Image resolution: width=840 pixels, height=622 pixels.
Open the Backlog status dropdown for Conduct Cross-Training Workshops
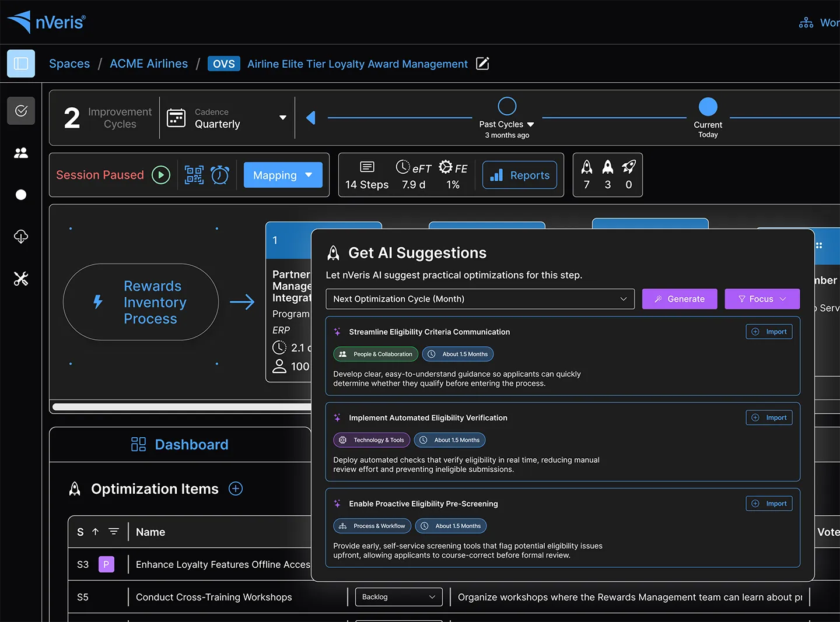(398, 596)
